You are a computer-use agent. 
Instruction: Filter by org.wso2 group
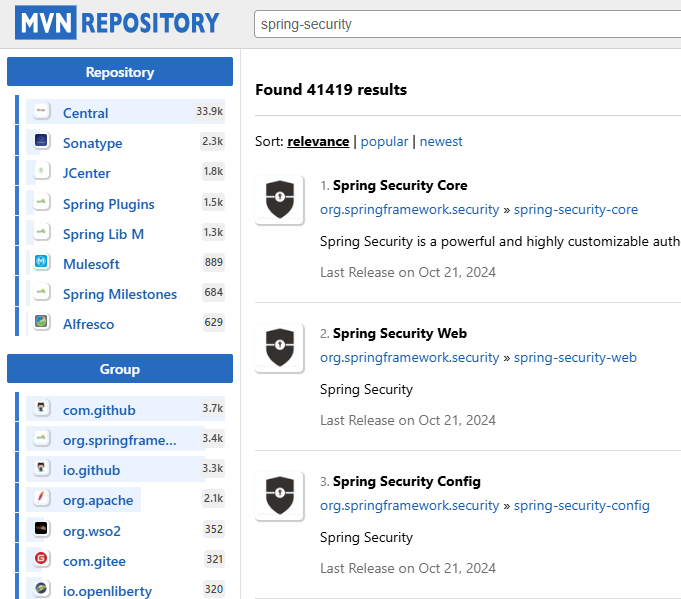pos(92,530)
